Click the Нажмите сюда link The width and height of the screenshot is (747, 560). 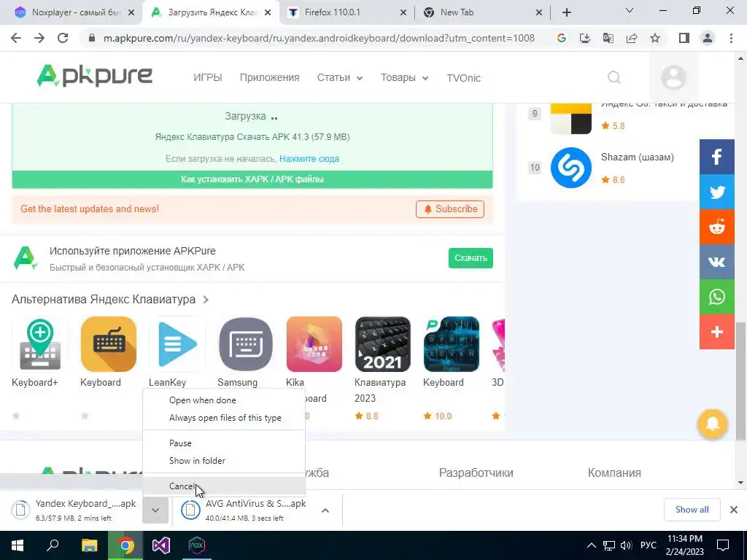[x=309, y=158]
